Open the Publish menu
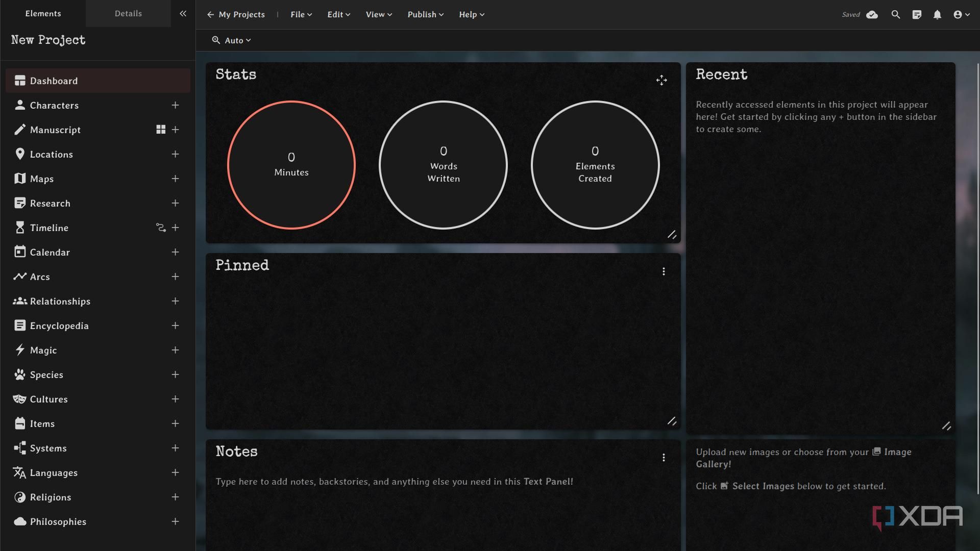Screen dimensions: 980x551 click(425, 15)
